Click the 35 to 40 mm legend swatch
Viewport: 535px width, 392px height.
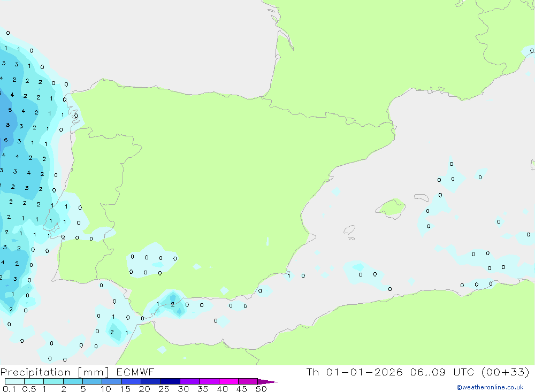209,381
